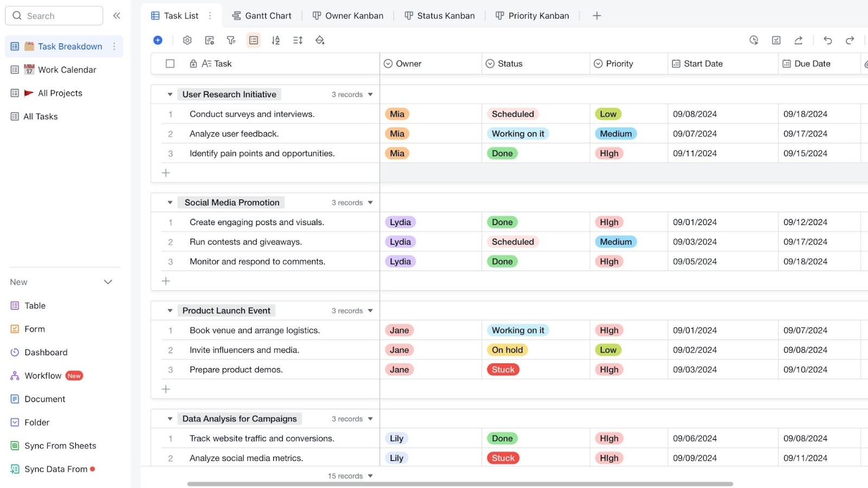Collapse the User Research Initiative group
This screenshot has height=488, width=868.
(170, 94)
